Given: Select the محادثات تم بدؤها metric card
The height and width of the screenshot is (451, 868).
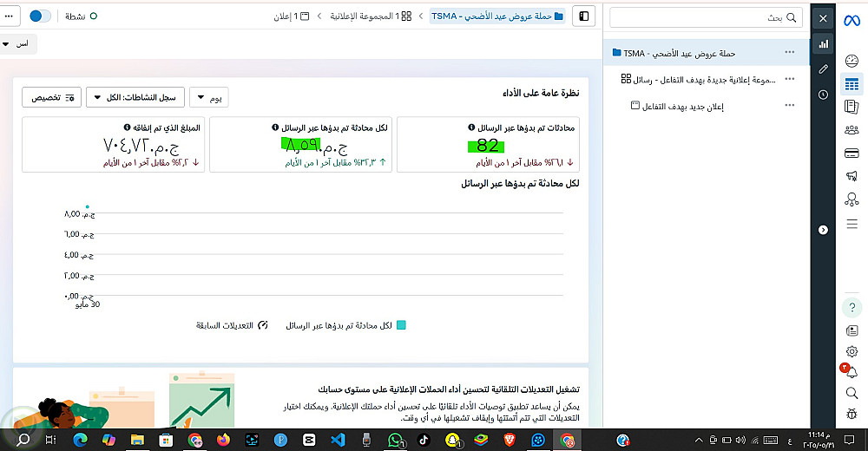Looking at the screenshot, I should coord(488,145).
